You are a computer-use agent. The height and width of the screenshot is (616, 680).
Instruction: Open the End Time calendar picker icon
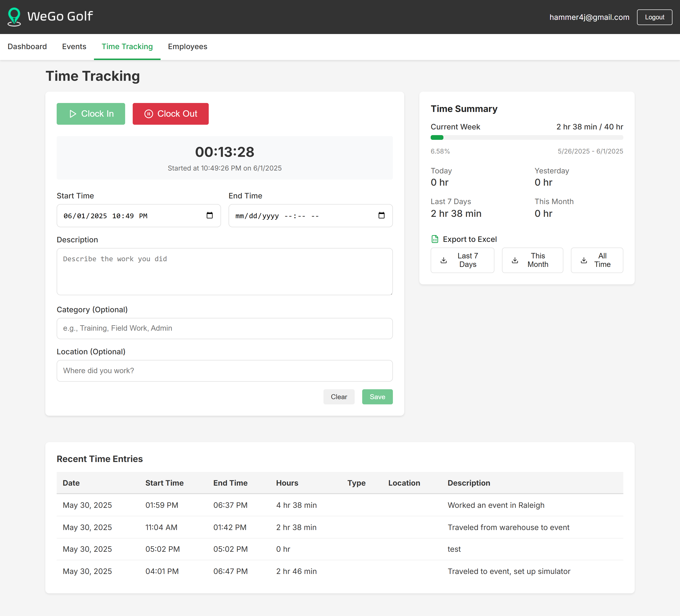pyautogui.click(x=382, y=215)
